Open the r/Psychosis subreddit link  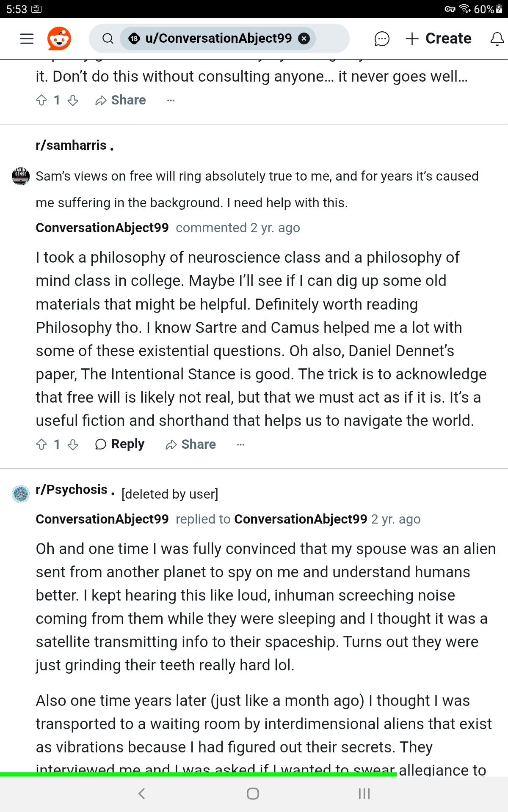click(x=72, y=489)
